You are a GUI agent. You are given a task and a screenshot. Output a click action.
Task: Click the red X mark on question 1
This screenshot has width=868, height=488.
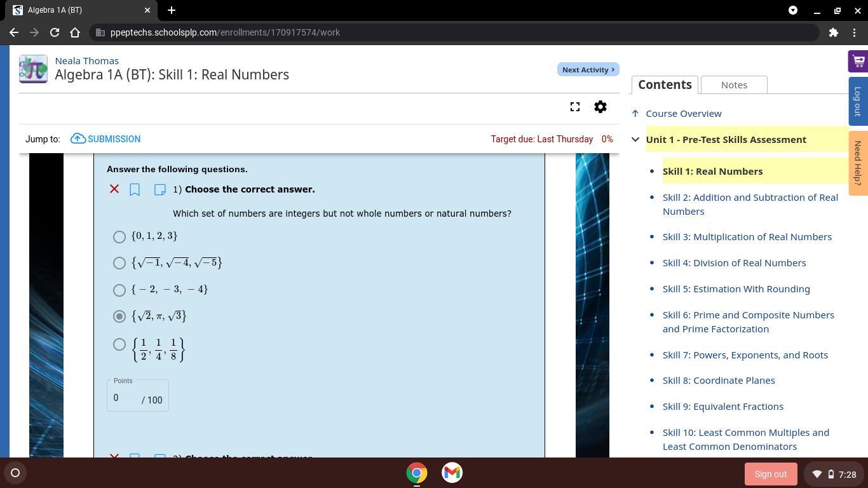[x=114, y=189]
